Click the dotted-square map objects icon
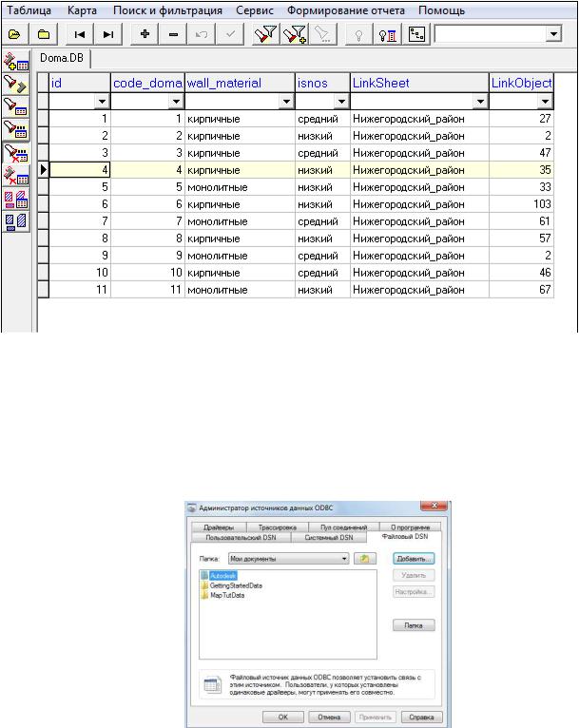The width and height of the screenshot is (579, 728). [416, 34]
